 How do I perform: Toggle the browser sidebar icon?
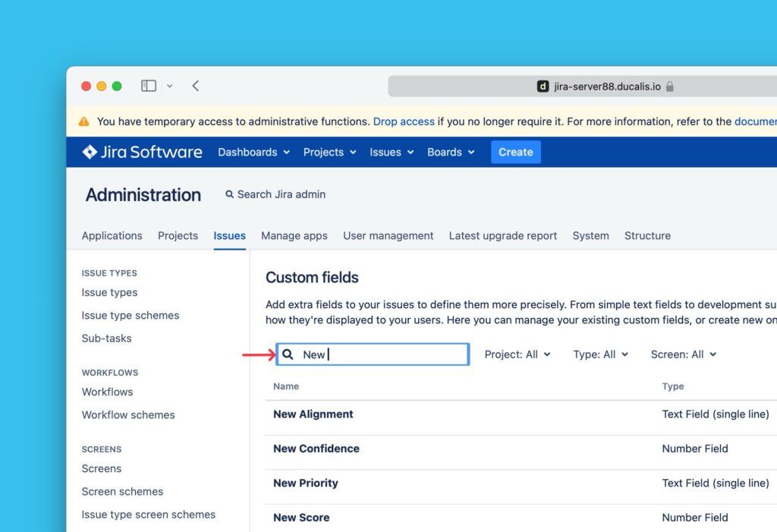149,86
